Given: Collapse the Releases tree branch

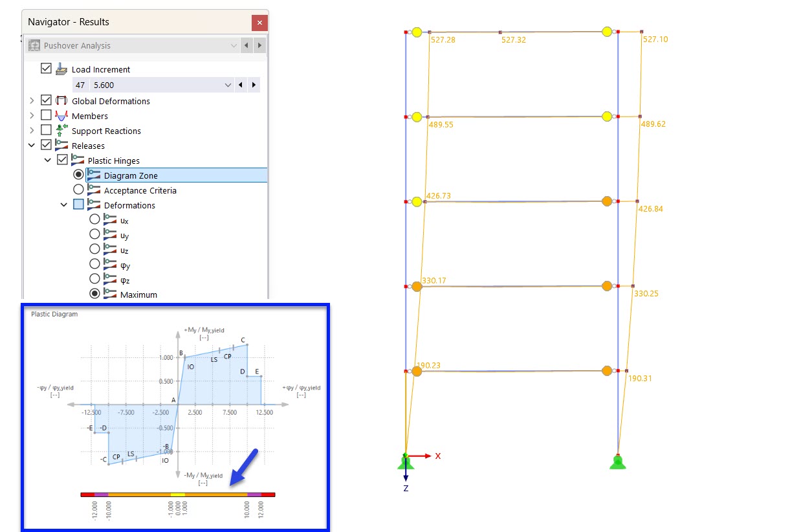Looking at the screenshot, I should click(31, 145).
